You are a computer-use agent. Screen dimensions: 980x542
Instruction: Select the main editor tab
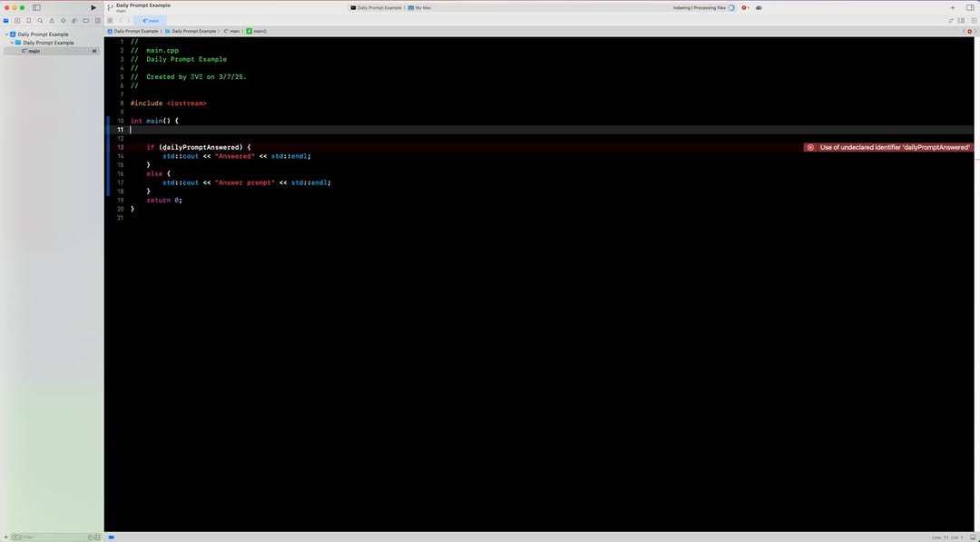pyautogui.click(x=151, y=20)
